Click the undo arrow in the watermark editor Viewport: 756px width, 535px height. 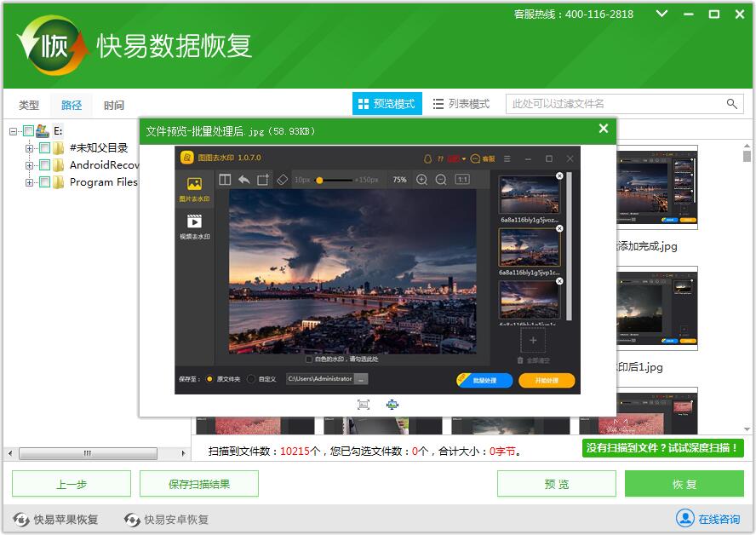pos(244,180)
